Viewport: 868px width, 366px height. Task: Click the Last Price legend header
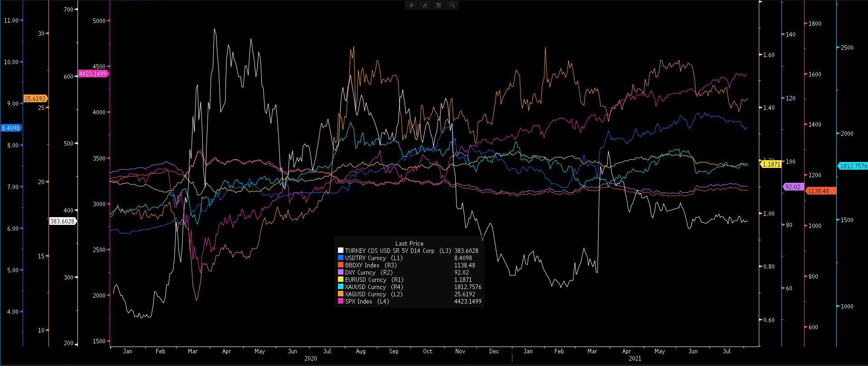pyautogui.click(x=409, y=243)
